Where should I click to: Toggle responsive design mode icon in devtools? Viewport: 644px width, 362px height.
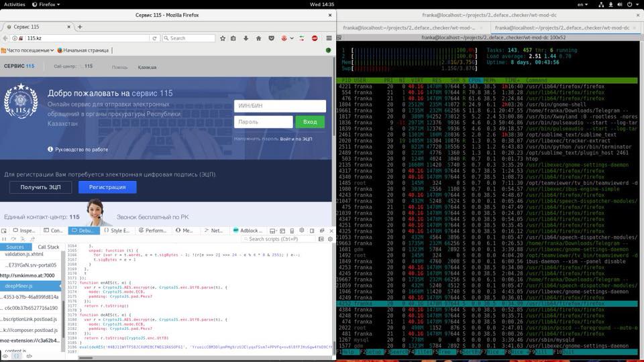point(292,231)
